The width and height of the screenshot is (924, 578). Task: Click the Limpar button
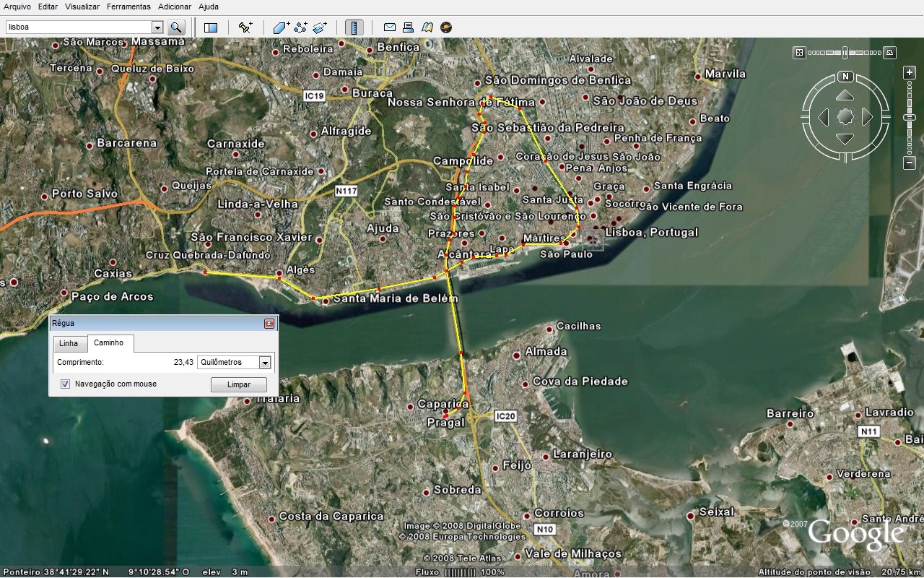[x=239, y=384]
